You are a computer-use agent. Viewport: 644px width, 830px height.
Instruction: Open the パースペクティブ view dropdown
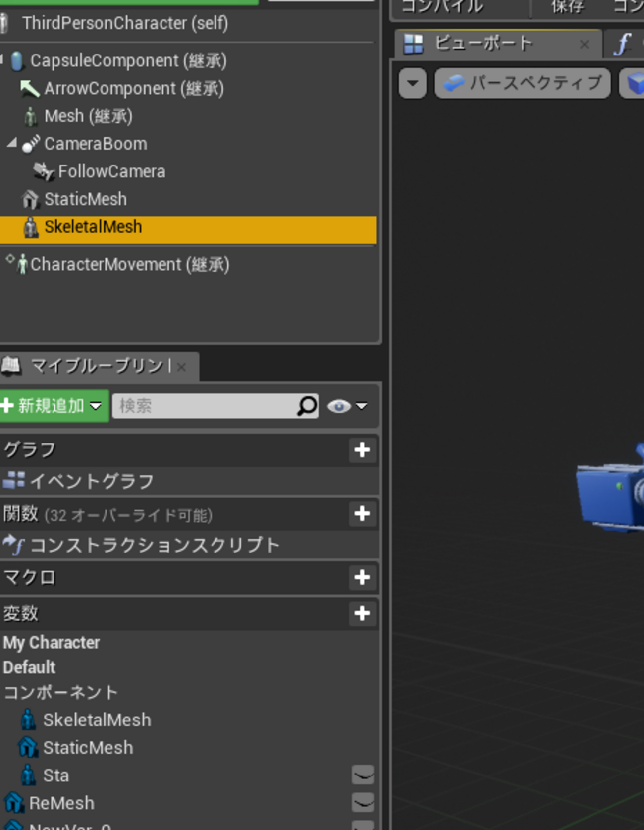point(523,83)
